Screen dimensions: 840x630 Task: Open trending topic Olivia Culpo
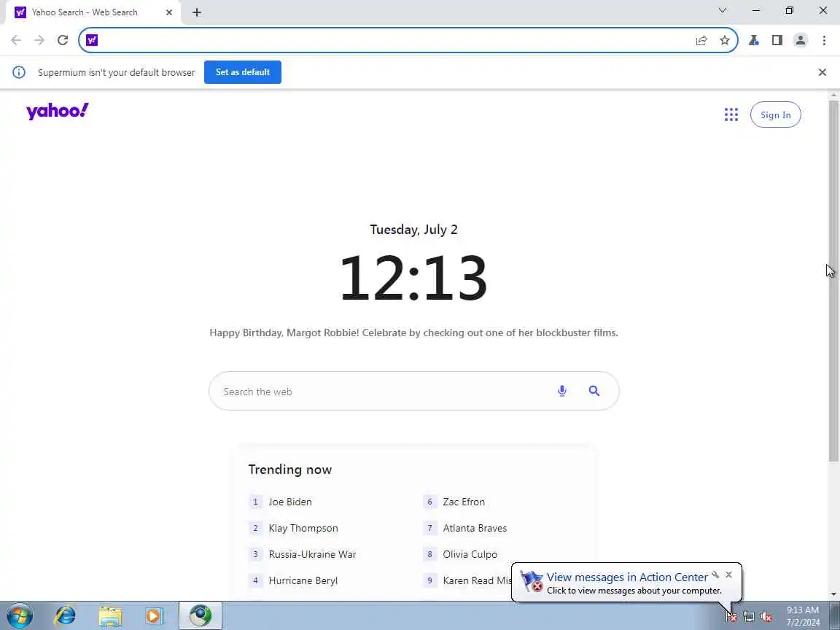click(470, 554)
